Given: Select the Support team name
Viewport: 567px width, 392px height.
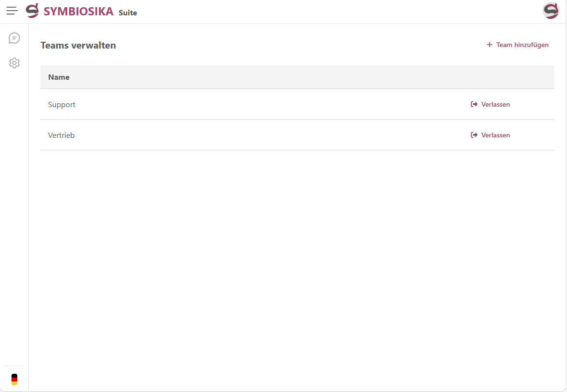Looking at the screenshot, I should pyautogui.click(x=62, y=104).
